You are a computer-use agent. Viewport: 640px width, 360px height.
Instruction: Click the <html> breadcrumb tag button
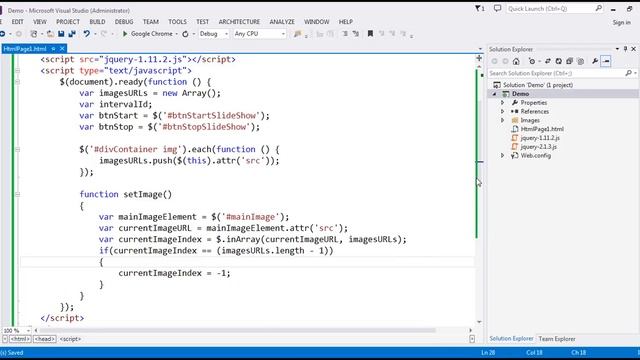(x=20, y=339)
